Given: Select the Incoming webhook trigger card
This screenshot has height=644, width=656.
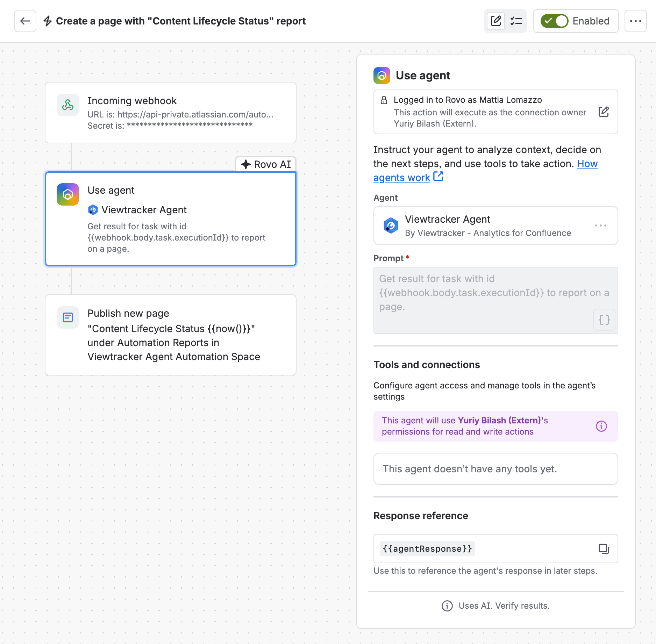Looking at the screenshot, I should click(x=171, y=113).
